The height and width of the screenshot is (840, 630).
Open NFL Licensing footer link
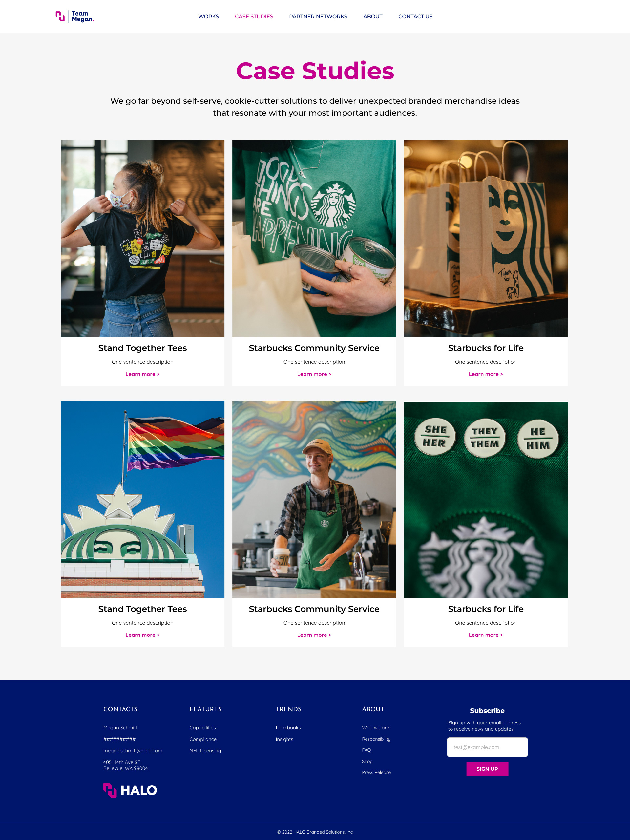[x=205, y=750]
